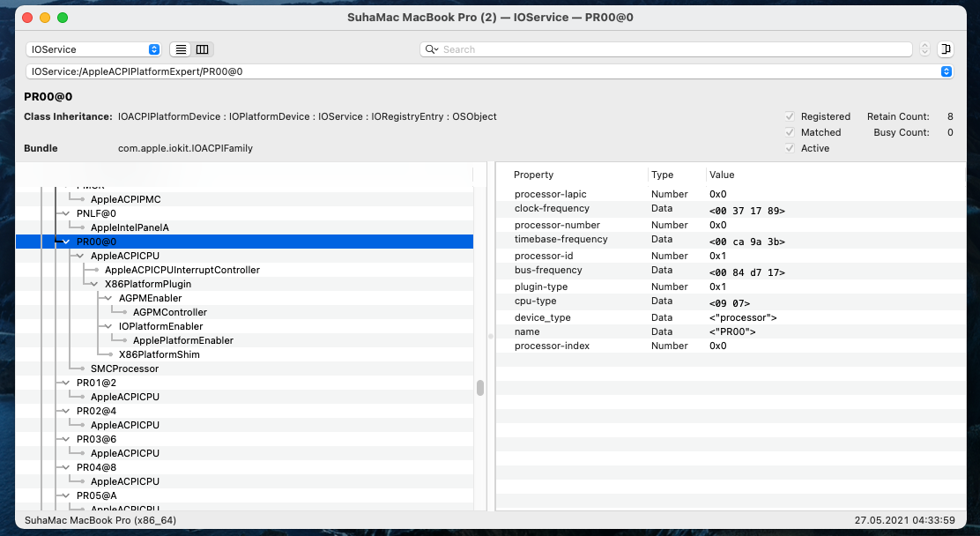This screenshot has height=536, width=980.
Task: Click the window close button
Action: point(27,18)
